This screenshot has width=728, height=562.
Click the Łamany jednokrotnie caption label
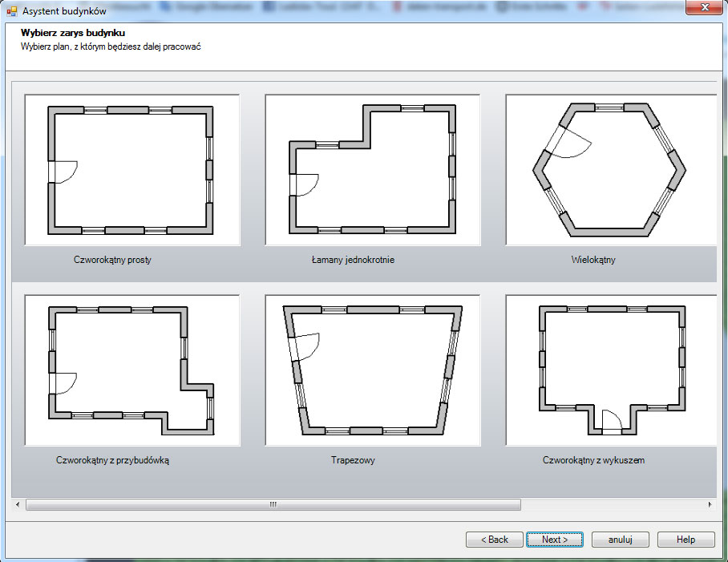tap(353, 261)
